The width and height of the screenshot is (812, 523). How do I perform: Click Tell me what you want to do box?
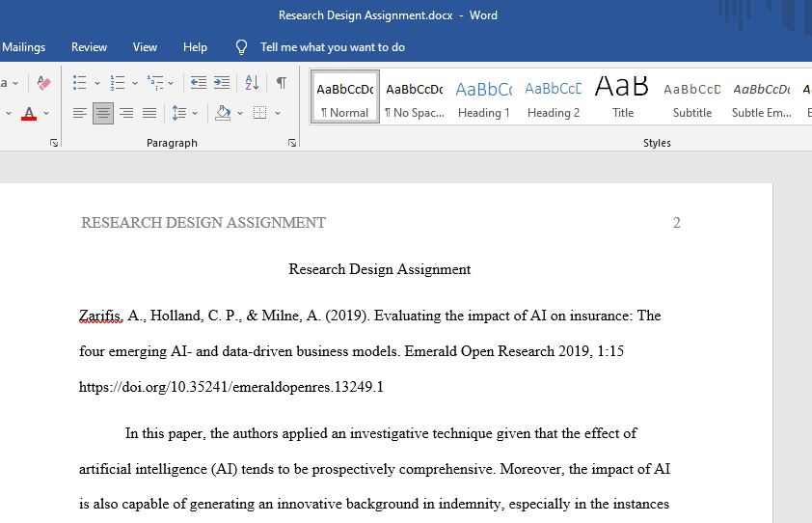[x=333, y=47]
